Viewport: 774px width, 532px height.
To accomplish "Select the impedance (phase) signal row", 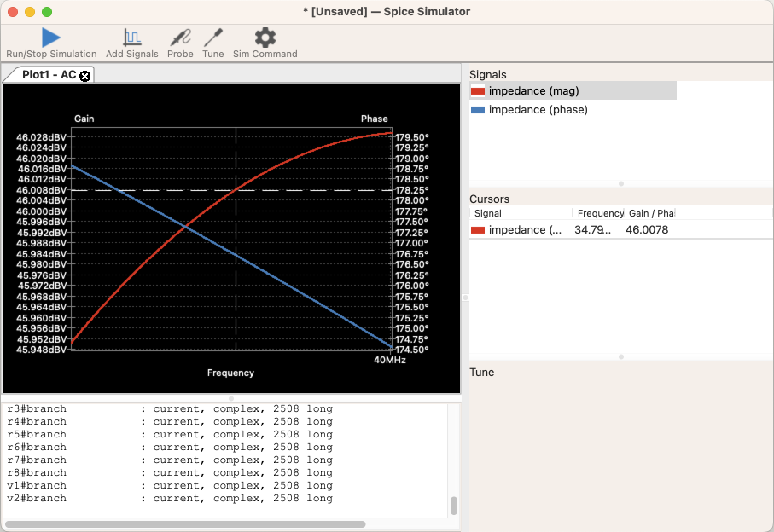I will pyautogui.click(x=538, y=110).
